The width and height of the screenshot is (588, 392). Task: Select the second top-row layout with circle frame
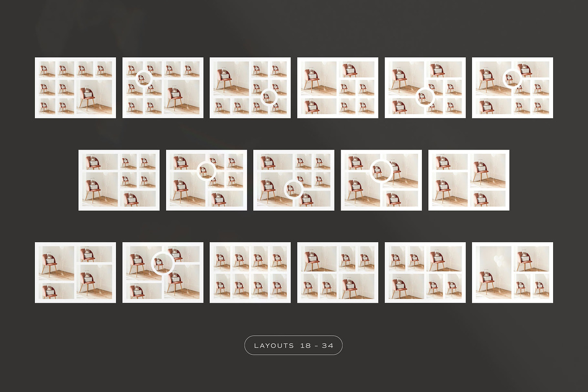coord(163,88)
